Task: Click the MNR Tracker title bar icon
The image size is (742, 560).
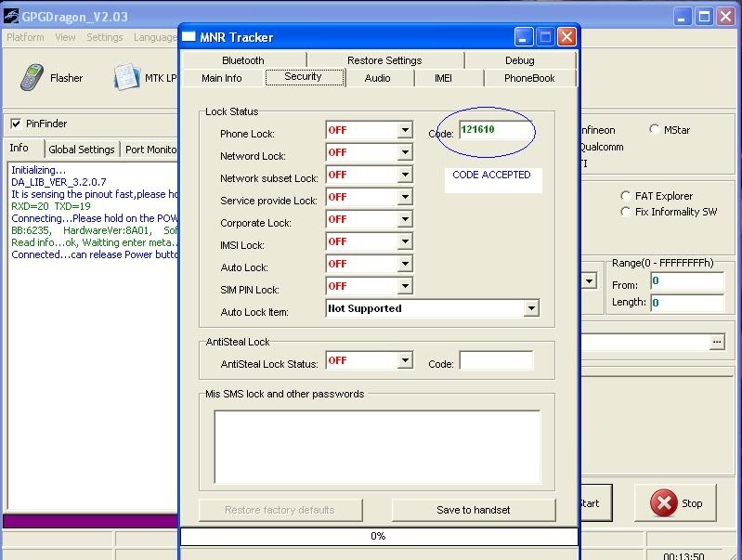Action: click(x=189, y=37)
